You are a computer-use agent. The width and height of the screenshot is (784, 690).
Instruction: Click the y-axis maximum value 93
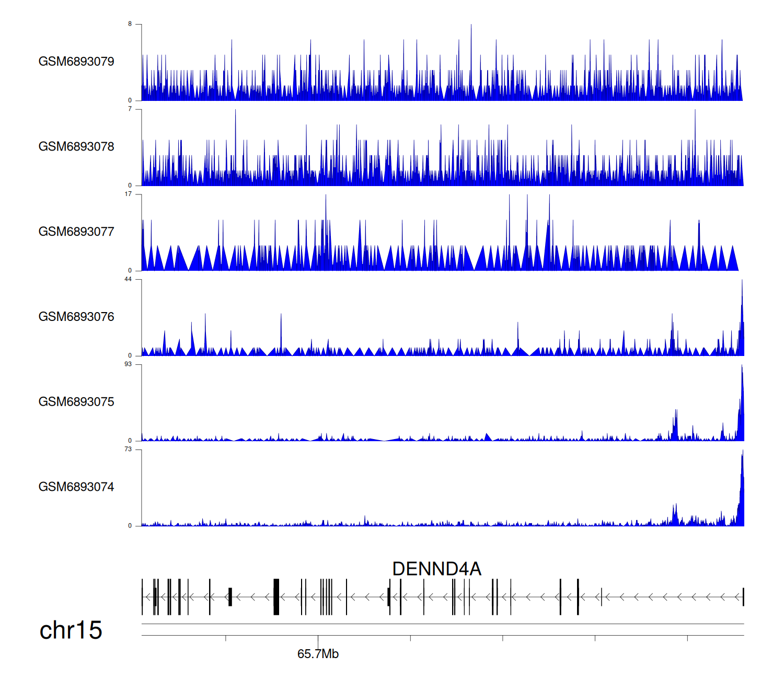pyautogui.click(x=128, y=364)
